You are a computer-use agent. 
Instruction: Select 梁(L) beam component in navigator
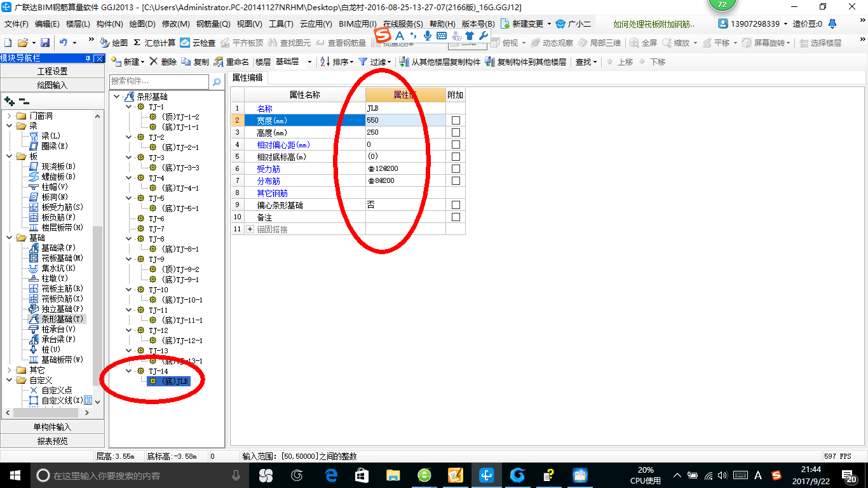point(45,136)
